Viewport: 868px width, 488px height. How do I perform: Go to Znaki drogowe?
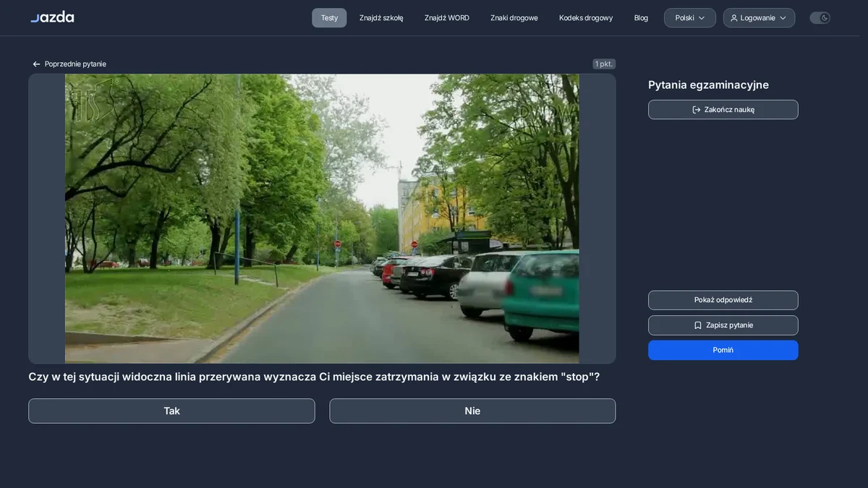[514, 18]
